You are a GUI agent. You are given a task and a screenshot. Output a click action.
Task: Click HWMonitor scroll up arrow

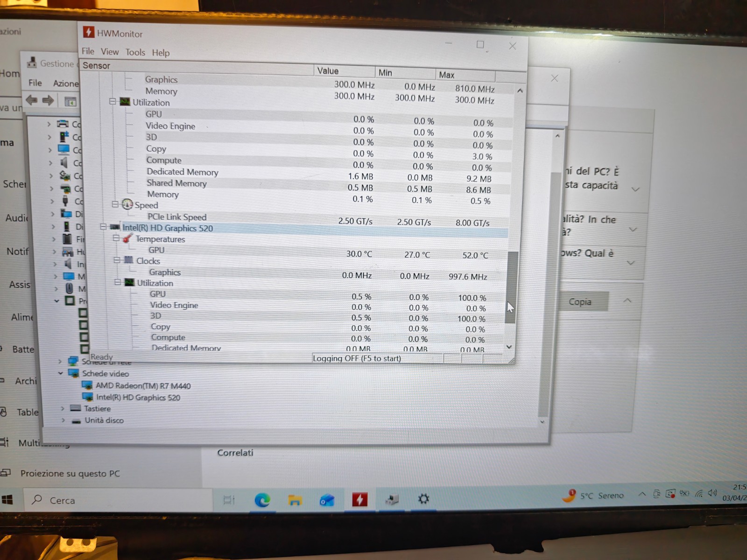point(520,91)
